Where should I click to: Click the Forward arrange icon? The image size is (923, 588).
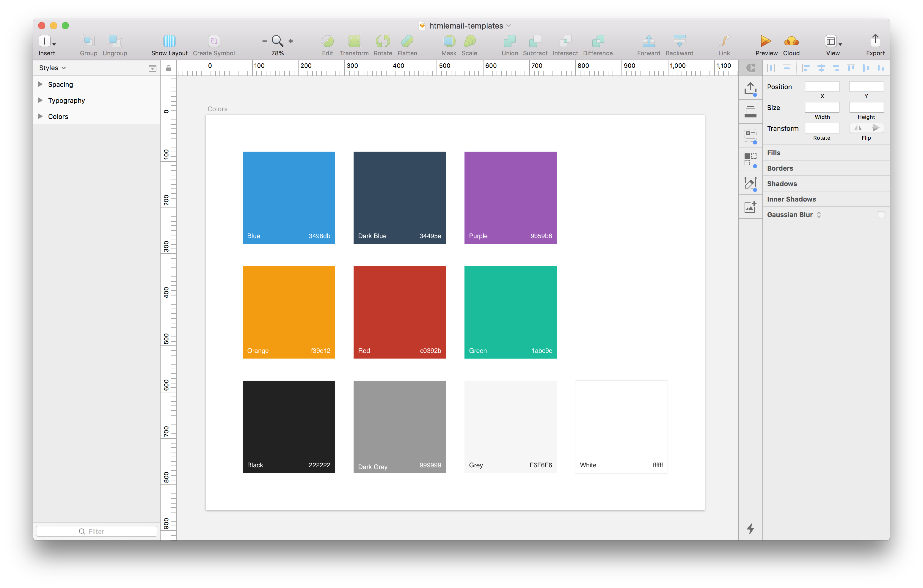coord(648,41)
